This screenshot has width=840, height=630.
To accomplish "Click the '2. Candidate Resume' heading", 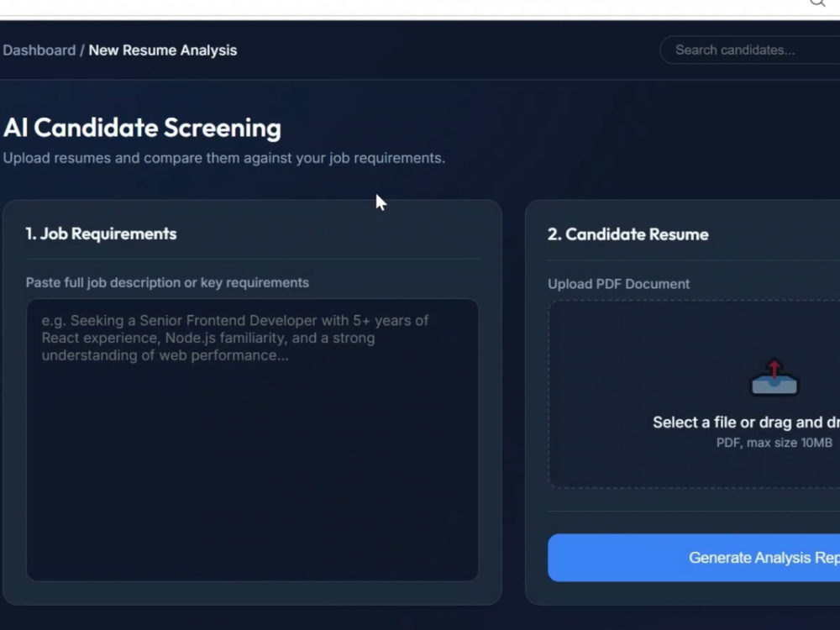I will 627,234.
